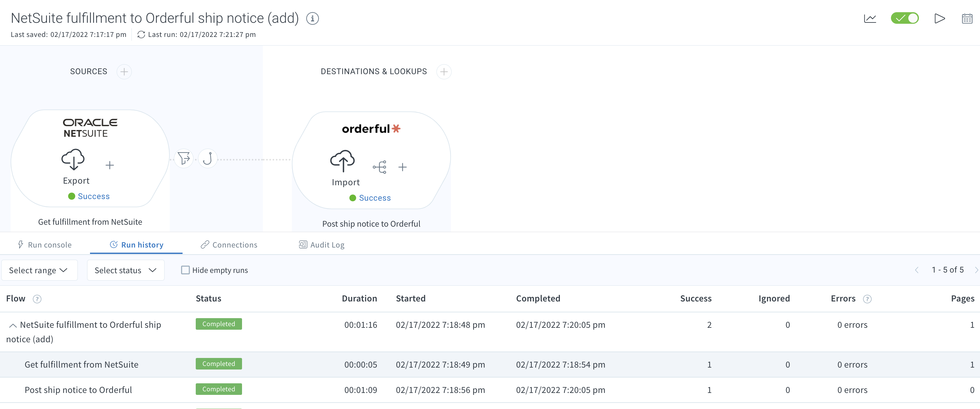Switch to the Run history tab
This screenshot has height=409, width=980.
pyautogui.click(x=137, y=245)
